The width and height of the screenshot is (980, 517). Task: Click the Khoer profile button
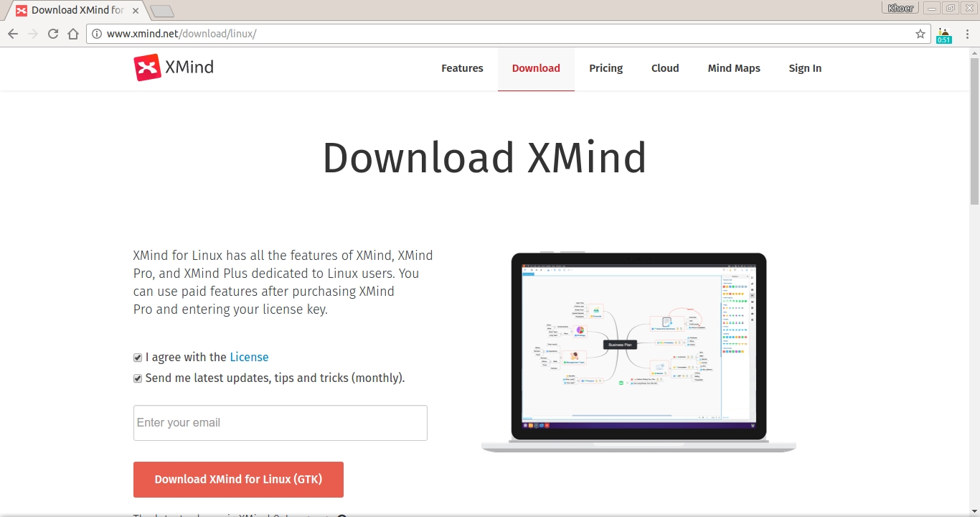point(900,8)
